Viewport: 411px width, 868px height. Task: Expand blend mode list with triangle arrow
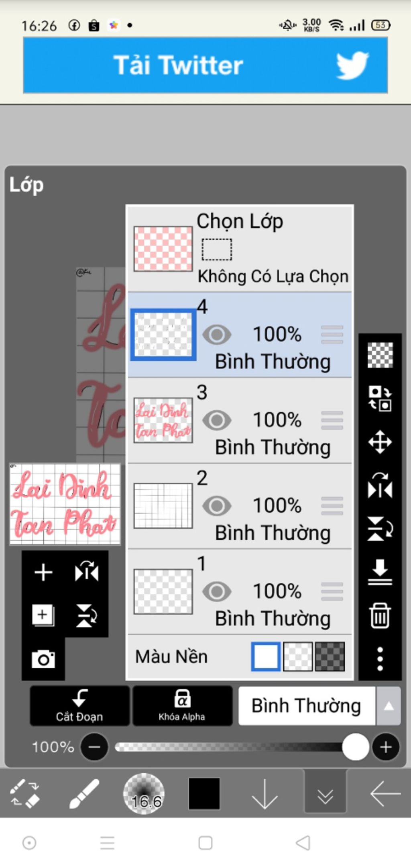(388, 706)
